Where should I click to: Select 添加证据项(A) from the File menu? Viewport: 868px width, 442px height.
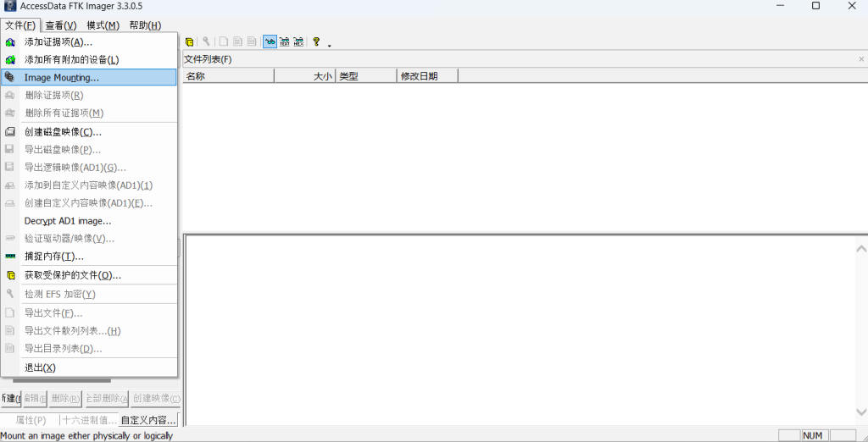coord(58,42)
